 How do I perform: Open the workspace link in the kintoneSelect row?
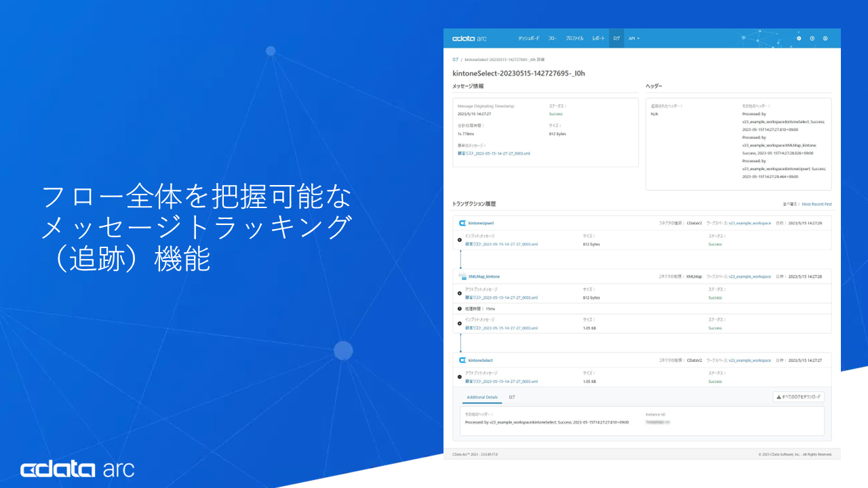point(750,361)
